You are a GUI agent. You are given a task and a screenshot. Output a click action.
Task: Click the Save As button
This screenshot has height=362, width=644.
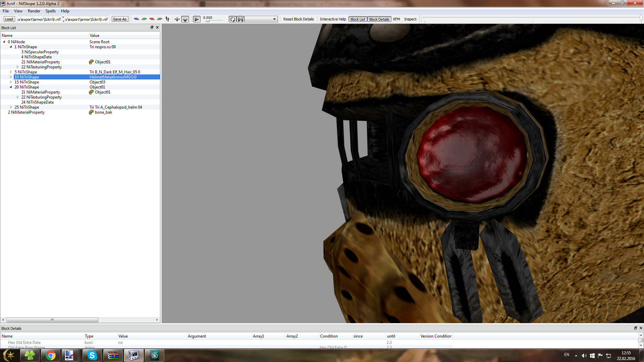120,19
